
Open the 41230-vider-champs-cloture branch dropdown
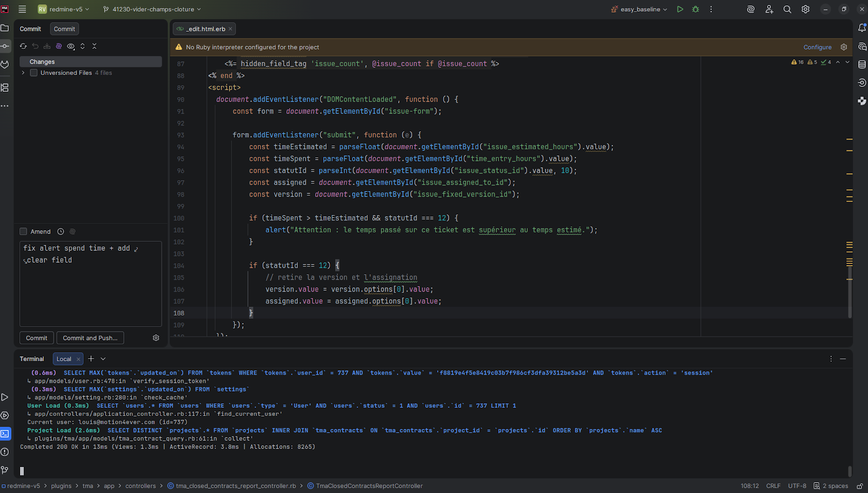pyautogui.click(x=152, y=9)
